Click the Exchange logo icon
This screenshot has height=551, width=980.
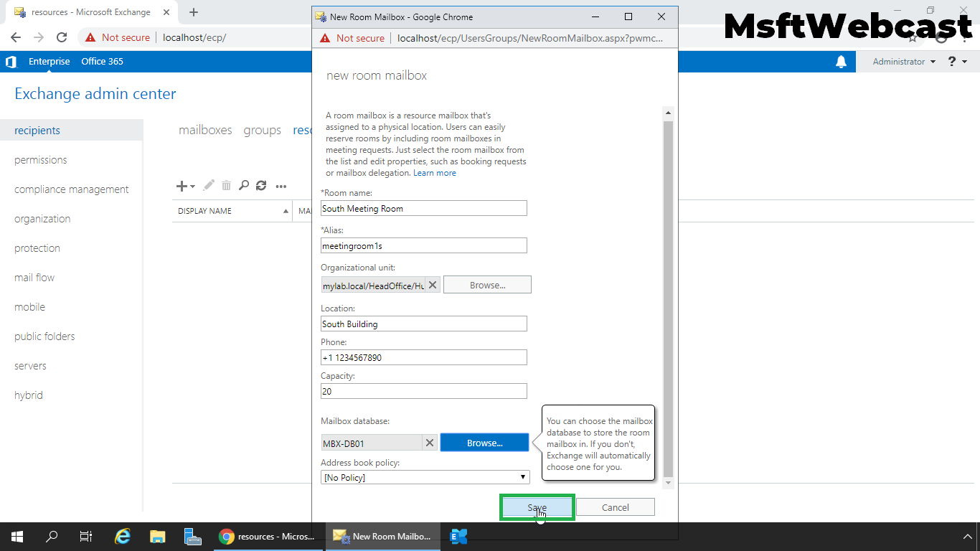click(x=10, y=61)
